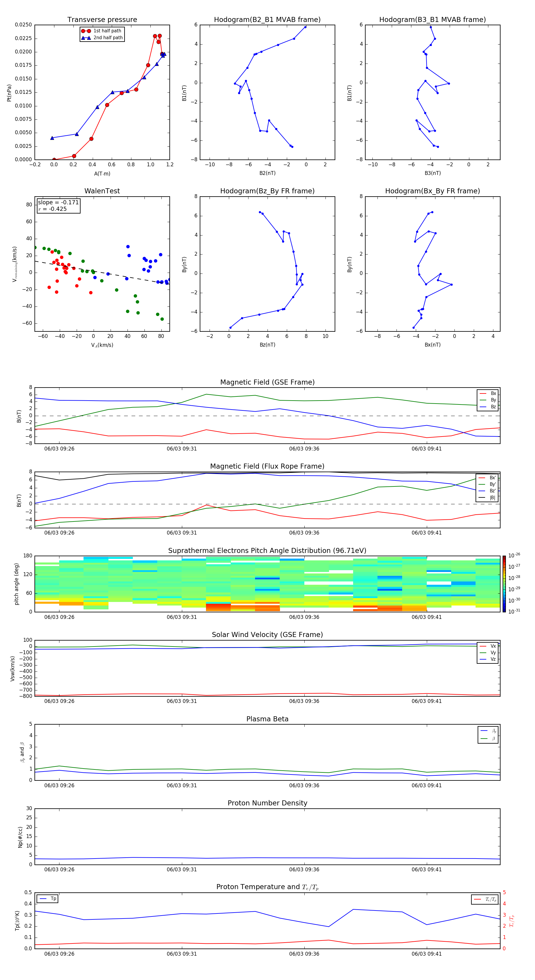Click the peak red marker in transverse pressure plot
This screenshot has height=980, width=535.
click(160, 36)
